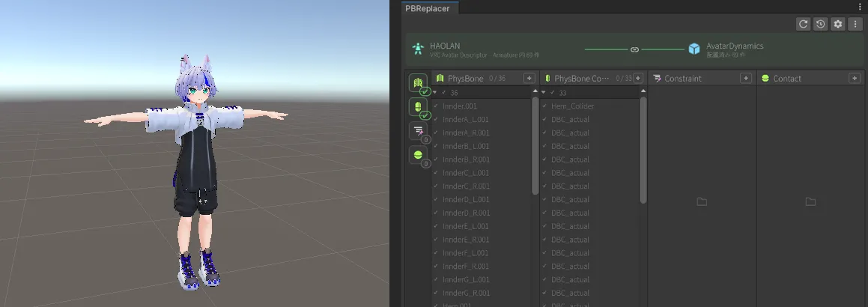This screenshot has height=307, width=868.
Task: Click the avatar figure icon beside HAOLAN
Action: [x=418, y=49]
